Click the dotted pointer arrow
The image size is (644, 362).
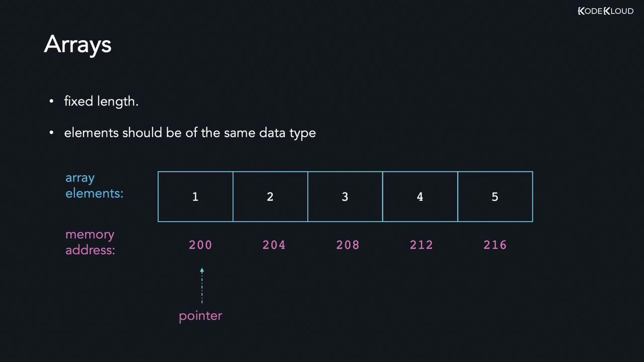pyautogui.click(x=202, y=286)
